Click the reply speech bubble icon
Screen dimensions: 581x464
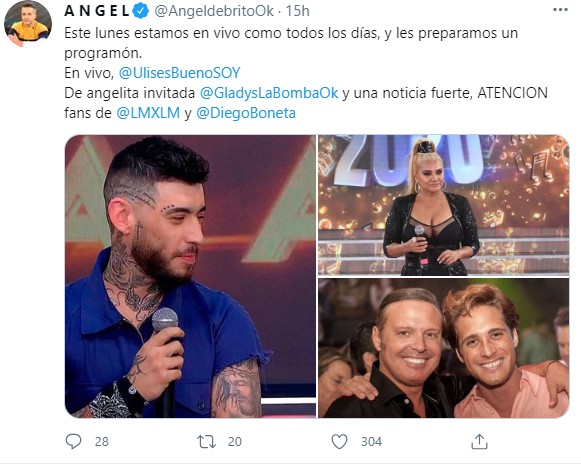[x=73, y=441]
